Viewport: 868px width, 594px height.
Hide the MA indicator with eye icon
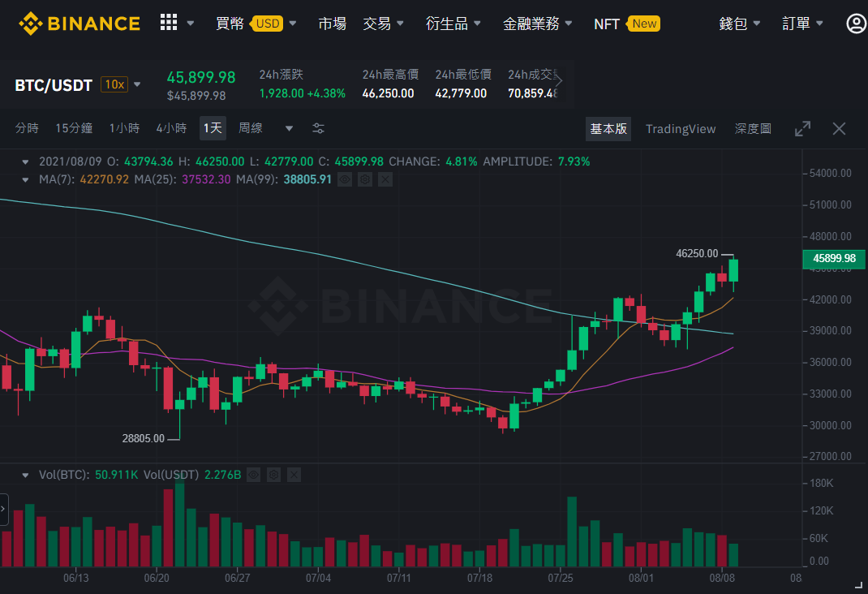(345, 179)
